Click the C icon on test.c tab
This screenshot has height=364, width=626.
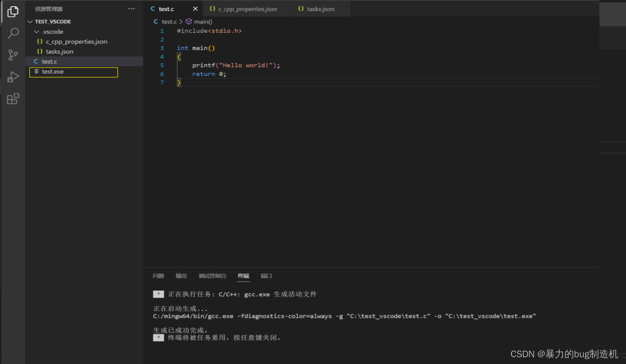[153, 9]
